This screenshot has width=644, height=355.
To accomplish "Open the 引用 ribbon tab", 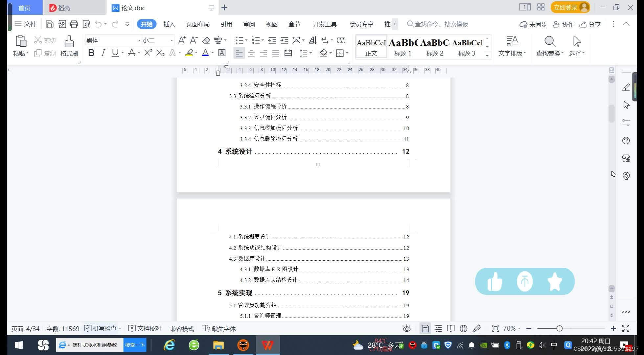I will (x=226, y=24).
